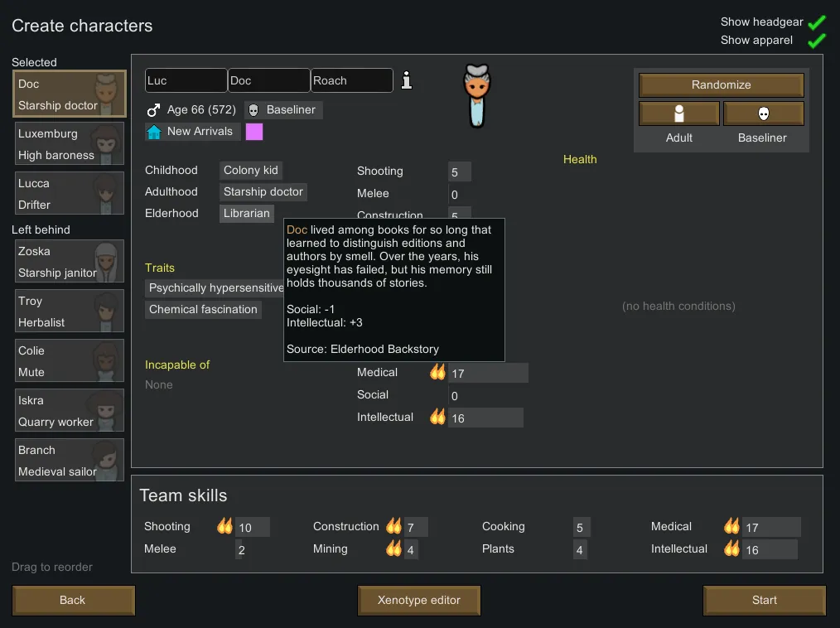Open the Xenotype editor
This screenshot has width=840, height=628.
418,600
